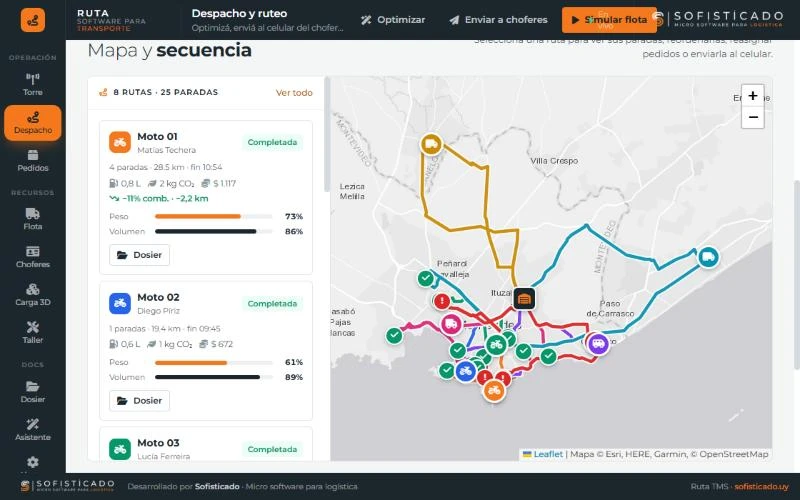Click the route list scrollbar
Image resolution: width=800 pixels, height=500 pixels.
327,135
